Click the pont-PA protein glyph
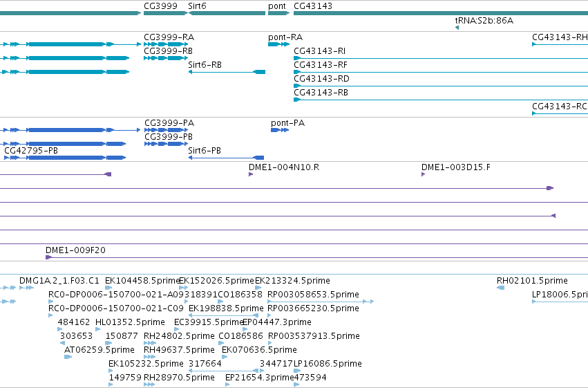This screenshot has height=388, width=588. 280,130
